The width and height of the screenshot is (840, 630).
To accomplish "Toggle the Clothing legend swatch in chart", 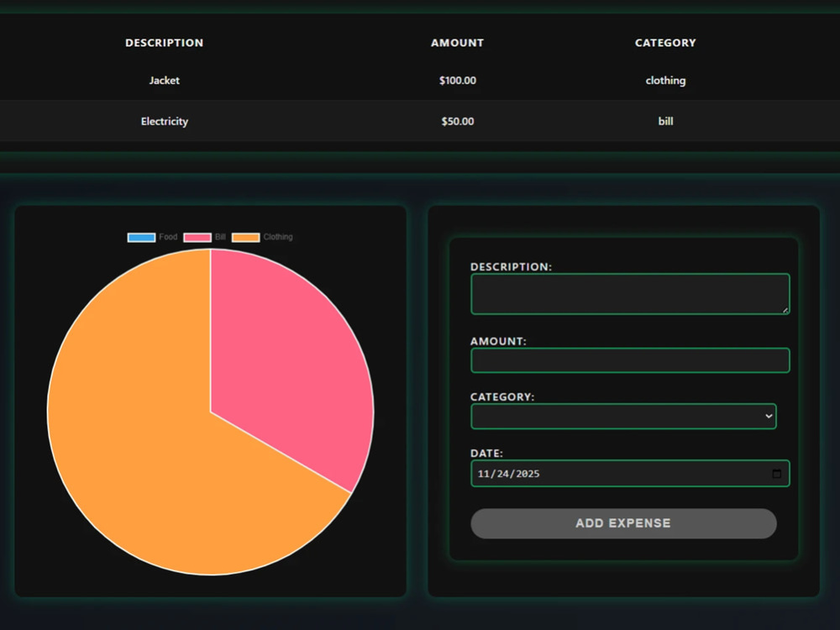I will [x=245, y=238].
